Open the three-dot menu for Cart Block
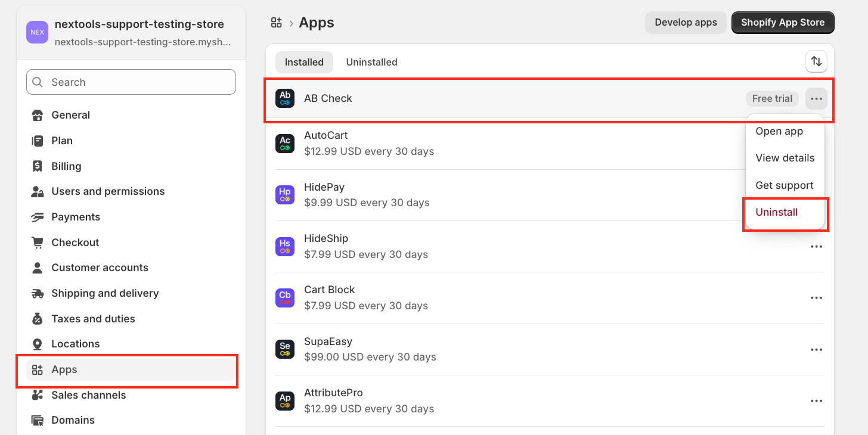Screen dimensions: 868x435 [816, 298]
